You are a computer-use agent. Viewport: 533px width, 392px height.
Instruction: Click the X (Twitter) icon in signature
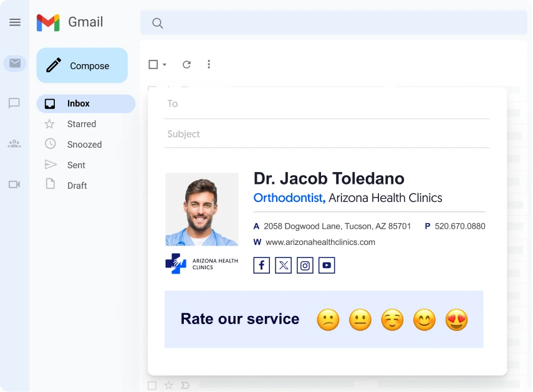coord(283,265)
